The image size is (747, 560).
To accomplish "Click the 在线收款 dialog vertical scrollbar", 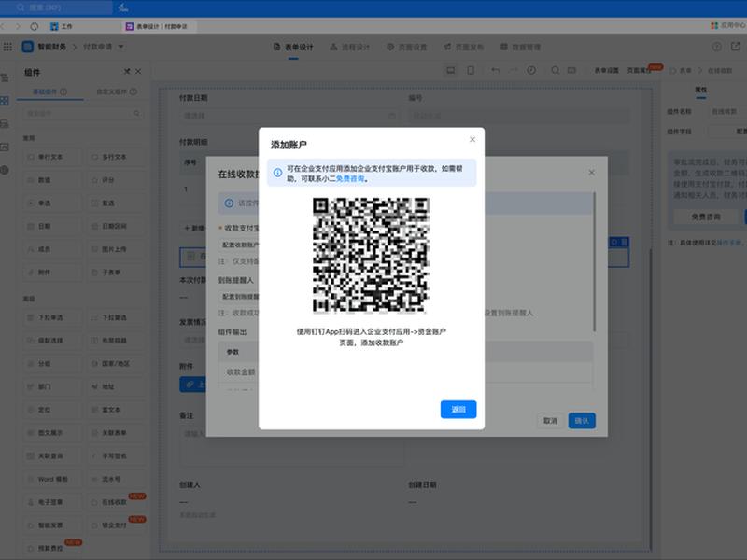I will [x=594, y=262].
